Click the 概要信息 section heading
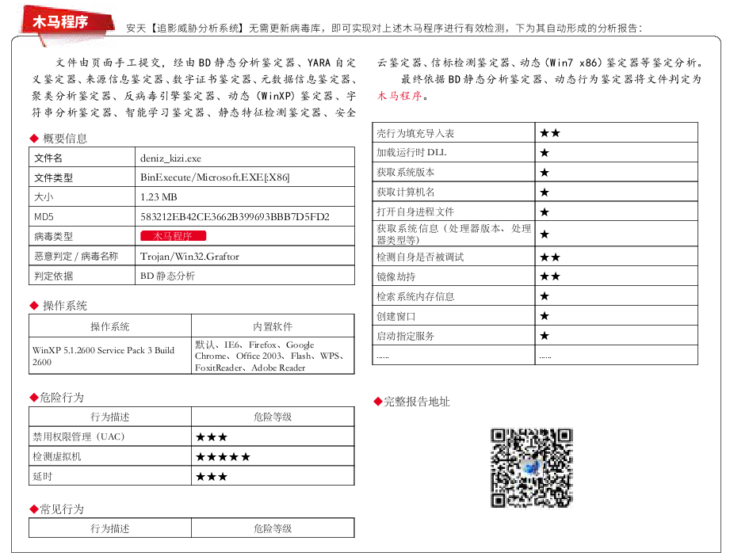 (x=65, y=138)
